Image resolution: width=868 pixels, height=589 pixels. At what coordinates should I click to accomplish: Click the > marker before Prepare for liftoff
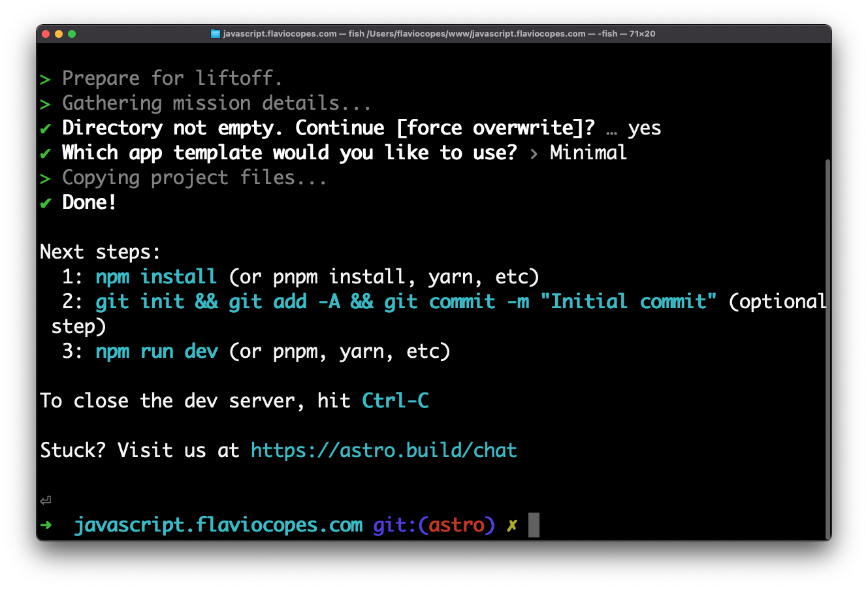point(45,80)
